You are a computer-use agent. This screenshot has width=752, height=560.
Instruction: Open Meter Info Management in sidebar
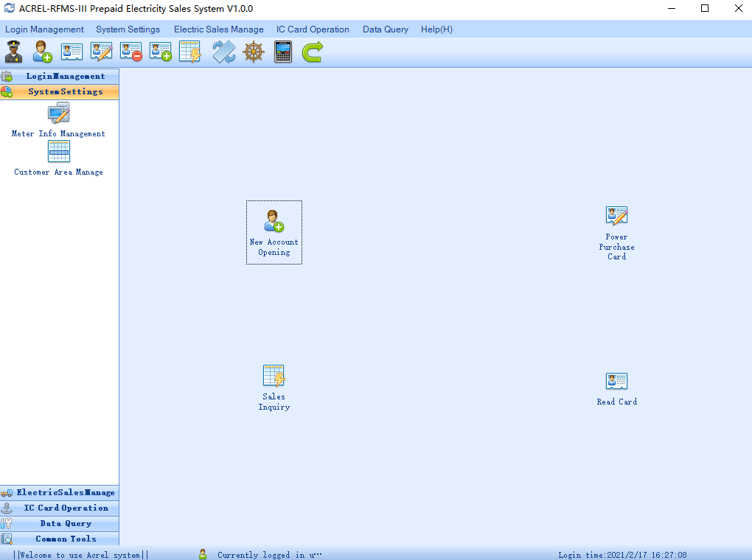pos(58,120)
